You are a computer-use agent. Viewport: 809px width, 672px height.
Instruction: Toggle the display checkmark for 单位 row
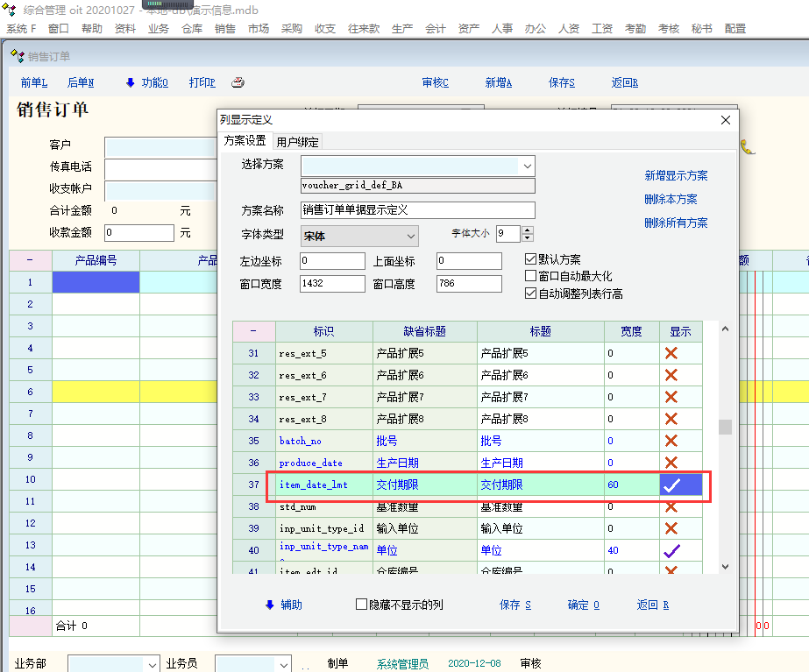[671, 550]
